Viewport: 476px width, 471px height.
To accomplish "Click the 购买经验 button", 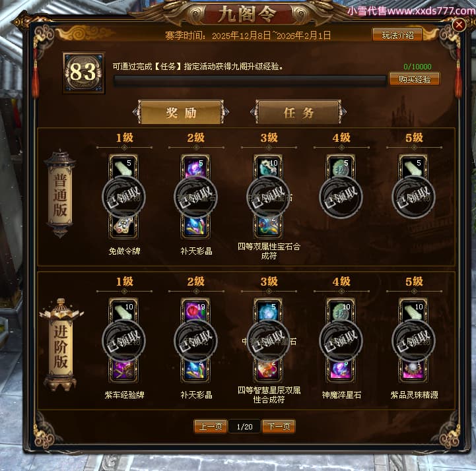I will click(415, 79).
